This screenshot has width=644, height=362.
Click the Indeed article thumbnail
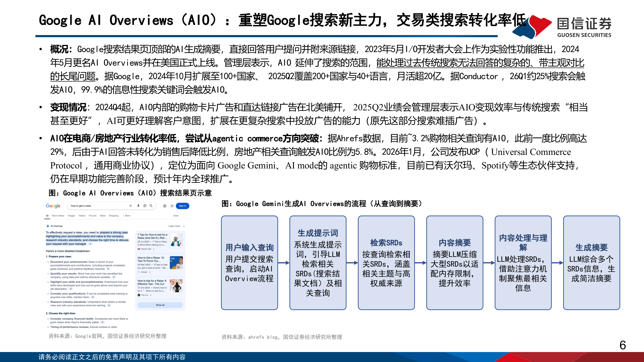[176, 263]
